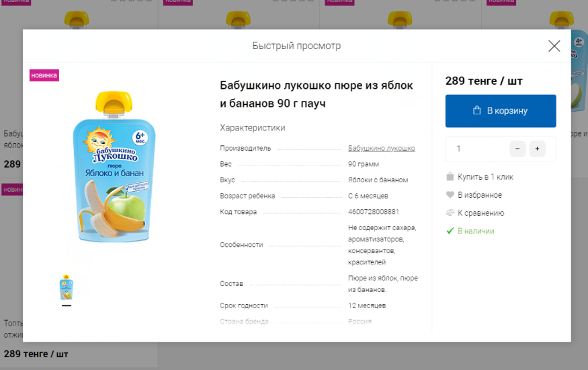Click the Состав label
The image size is (588, 370).
point(231,284)
